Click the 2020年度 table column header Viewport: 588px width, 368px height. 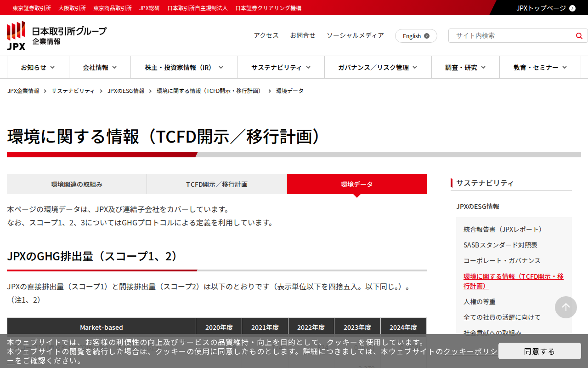(219, 328)
